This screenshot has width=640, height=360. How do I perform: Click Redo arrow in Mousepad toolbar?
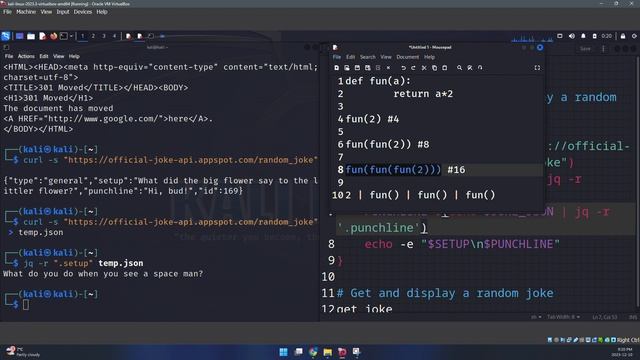pos(413,68)
